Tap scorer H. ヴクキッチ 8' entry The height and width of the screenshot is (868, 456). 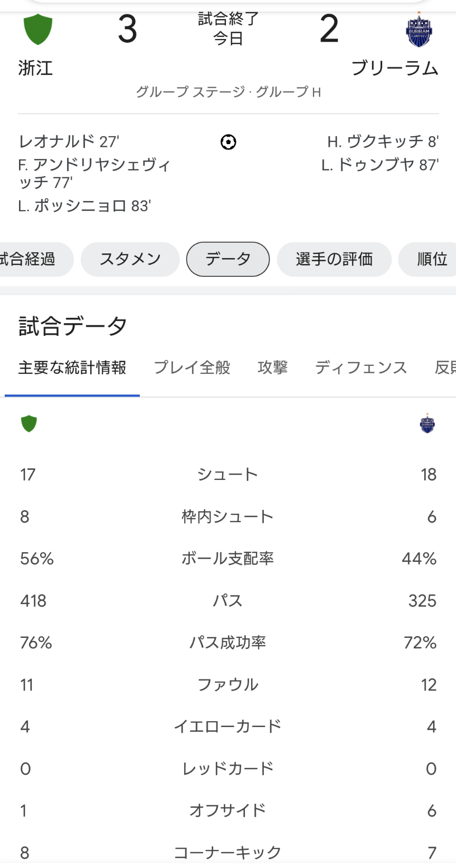383,141
